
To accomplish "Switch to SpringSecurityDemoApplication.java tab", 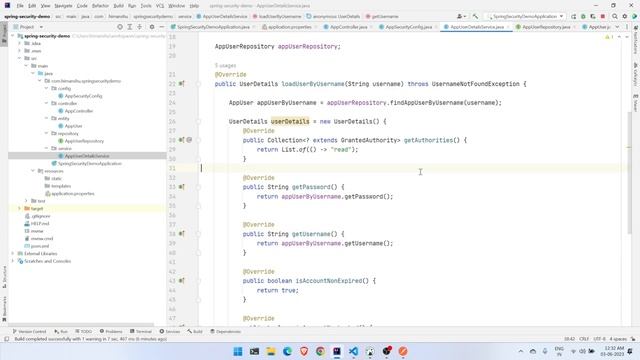I will [213, 27].
